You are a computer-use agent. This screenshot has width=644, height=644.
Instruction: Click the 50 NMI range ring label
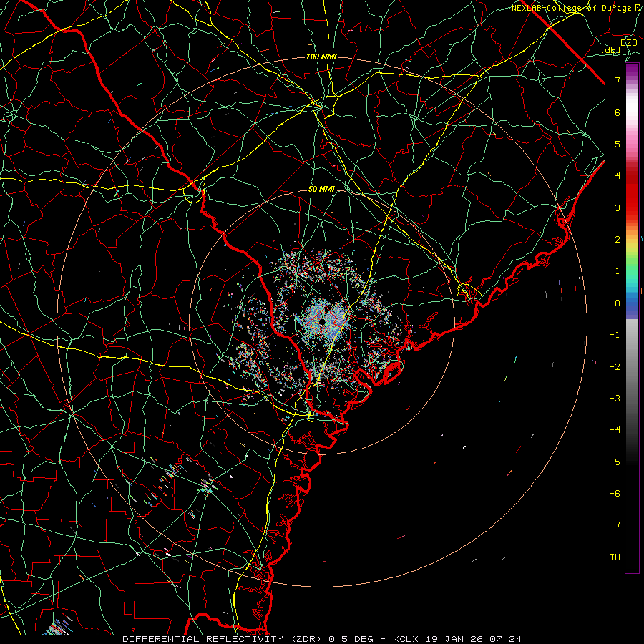click(321, 190)
